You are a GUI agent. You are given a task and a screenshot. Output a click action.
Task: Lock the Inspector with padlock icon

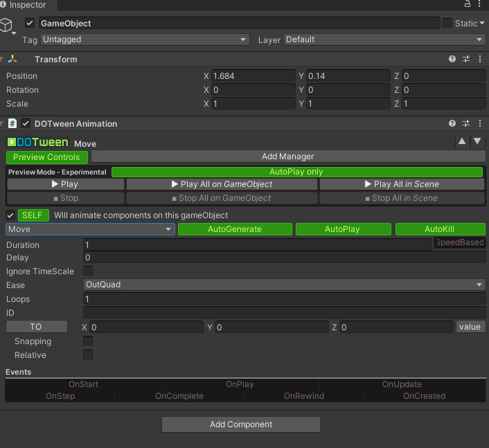click(467, 3)
